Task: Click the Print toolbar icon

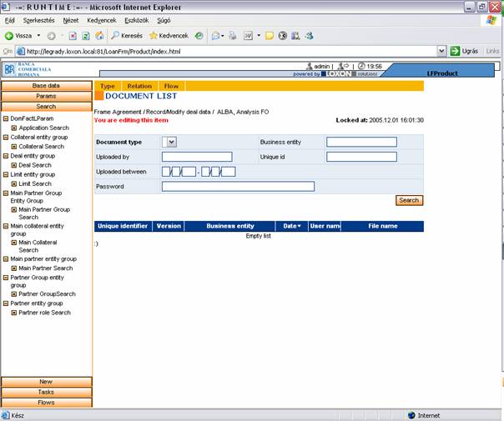Action: coord(233,36)
